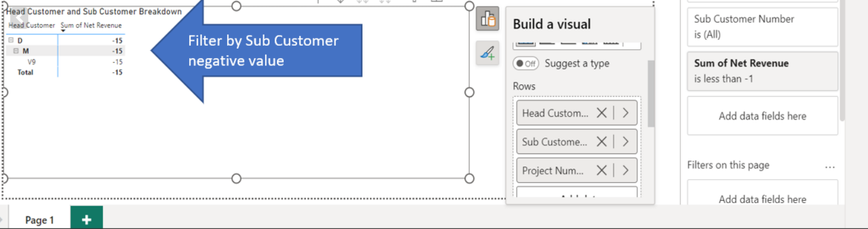Screen dimensions: 868x229
Task: Switch to Page 1 tab
Action: click(40, 220)
